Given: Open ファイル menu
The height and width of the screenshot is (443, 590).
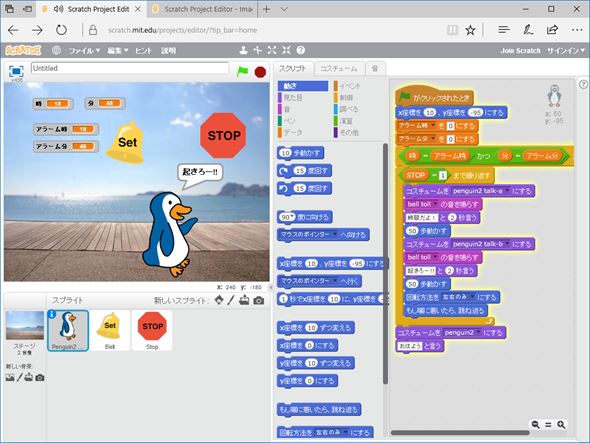Looking at the screenshot, I should click(x=84, y=50).
